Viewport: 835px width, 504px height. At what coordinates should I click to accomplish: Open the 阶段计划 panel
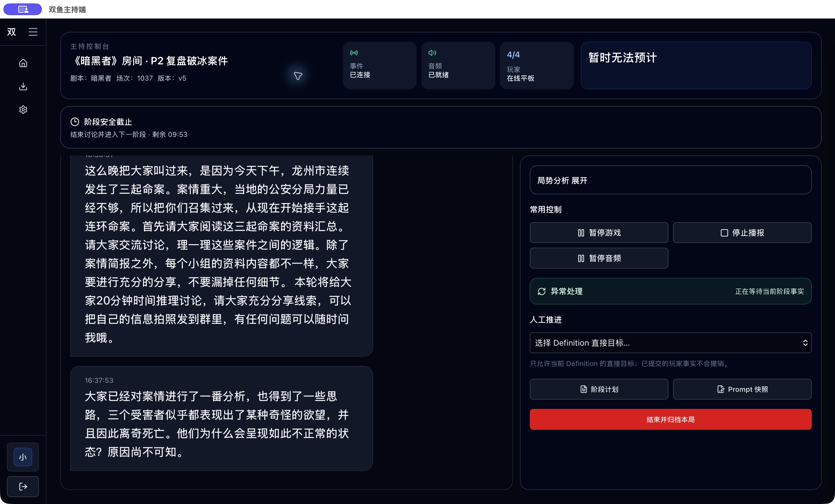pos(599,389)
